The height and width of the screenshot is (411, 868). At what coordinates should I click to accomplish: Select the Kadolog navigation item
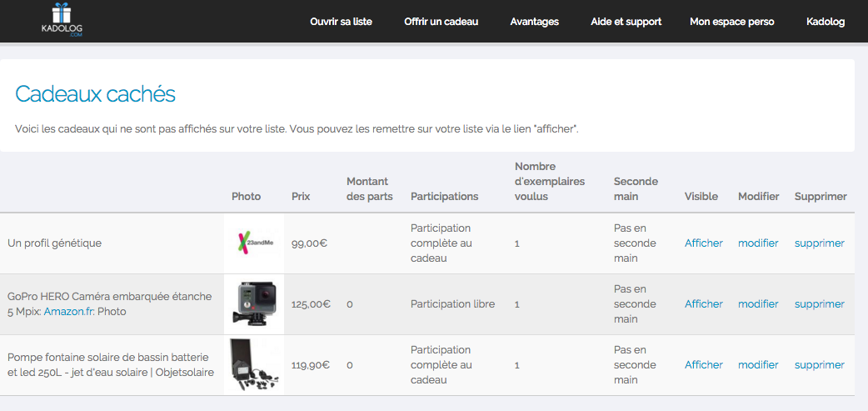pyautogui.click(x=826, y=23)
